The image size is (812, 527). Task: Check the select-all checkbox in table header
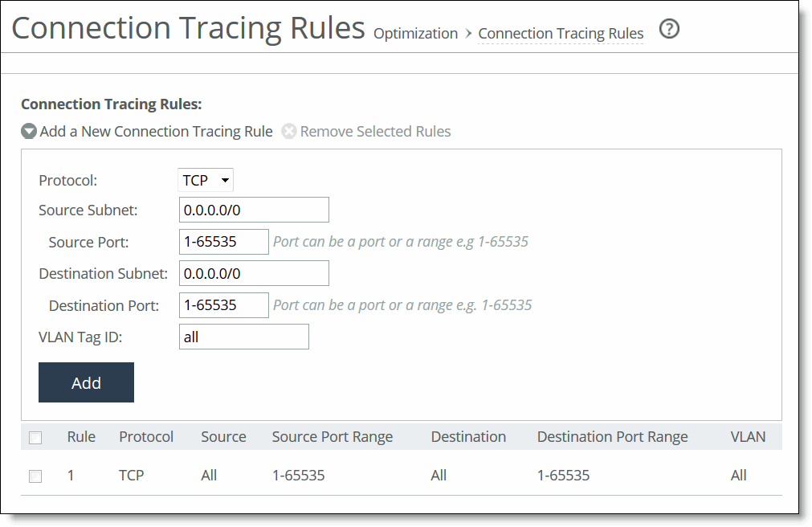coord(35,436)
